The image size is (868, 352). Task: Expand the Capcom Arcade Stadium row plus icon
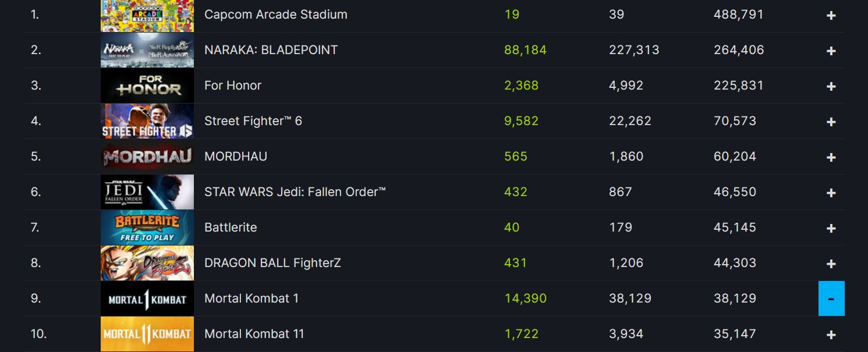tap(831, 16)
